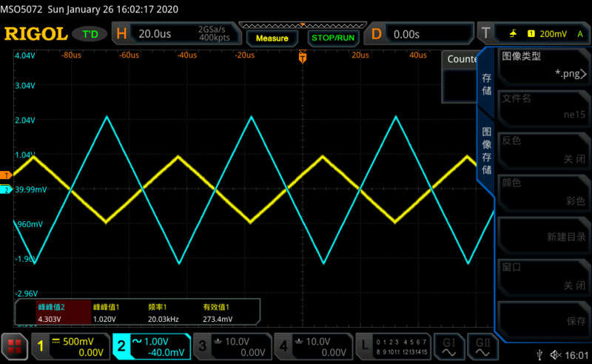Open the 颜色 color option
Viewport: 592px width, 364px height.
(x=544, y=192)
